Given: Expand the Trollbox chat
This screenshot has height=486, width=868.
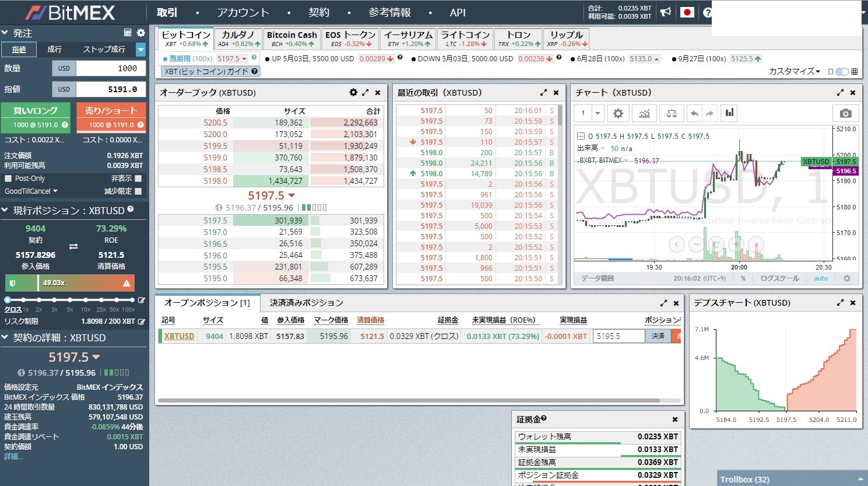Looking at the screenshot, I should tap(793, 479).
